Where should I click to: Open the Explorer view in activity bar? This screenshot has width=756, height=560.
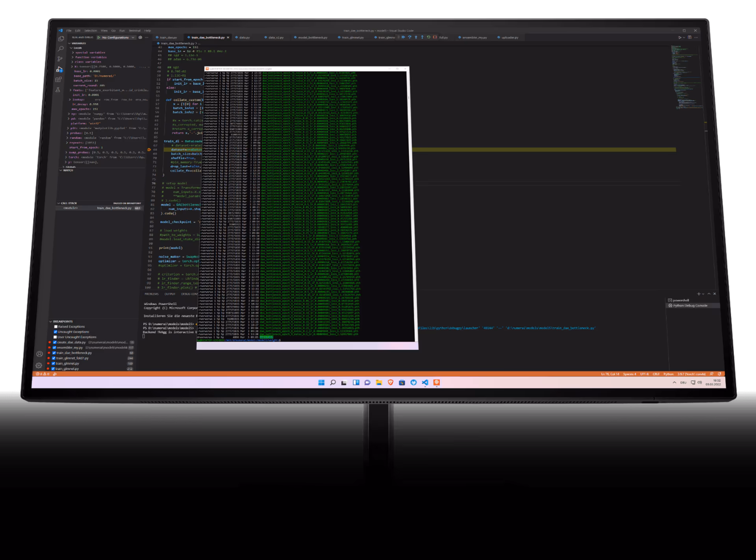pyautogui.click(x=61, y=39)
